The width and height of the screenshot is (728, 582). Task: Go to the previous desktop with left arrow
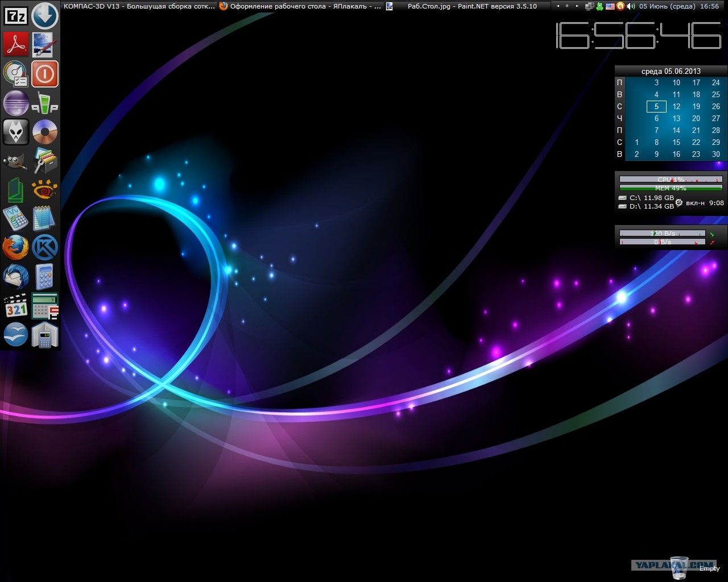(557, 6)
